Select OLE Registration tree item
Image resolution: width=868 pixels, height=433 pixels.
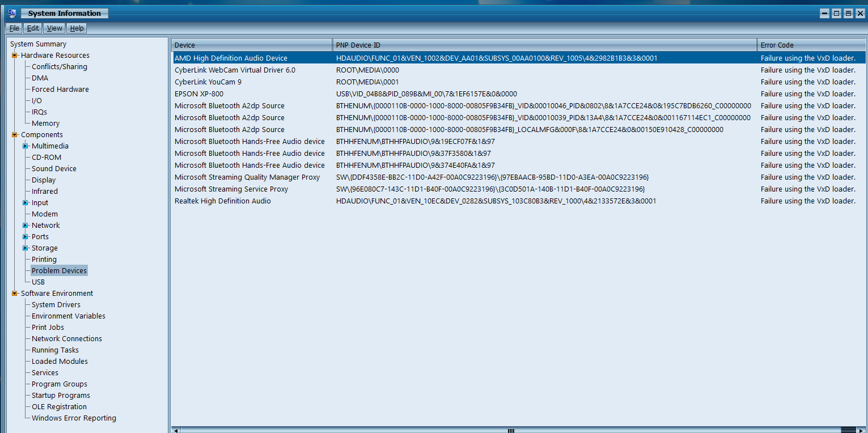pos(59,407)
